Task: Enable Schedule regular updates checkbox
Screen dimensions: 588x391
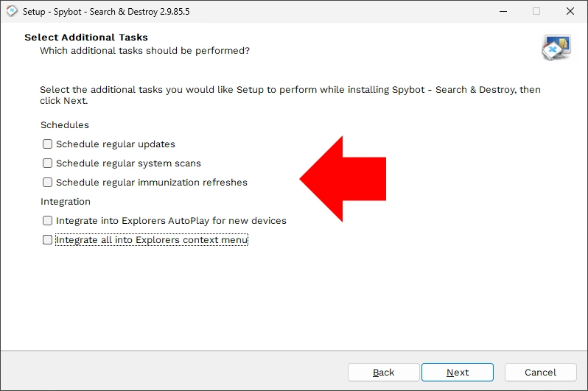Action: (x=47, y=144)
